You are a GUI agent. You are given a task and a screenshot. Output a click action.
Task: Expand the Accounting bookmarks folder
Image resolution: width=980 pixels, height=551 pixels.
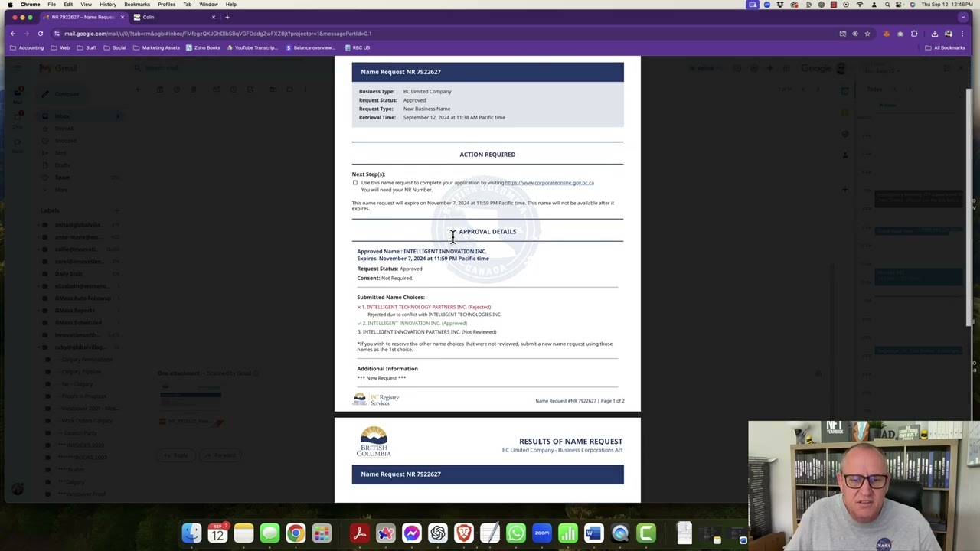(27, 47)
